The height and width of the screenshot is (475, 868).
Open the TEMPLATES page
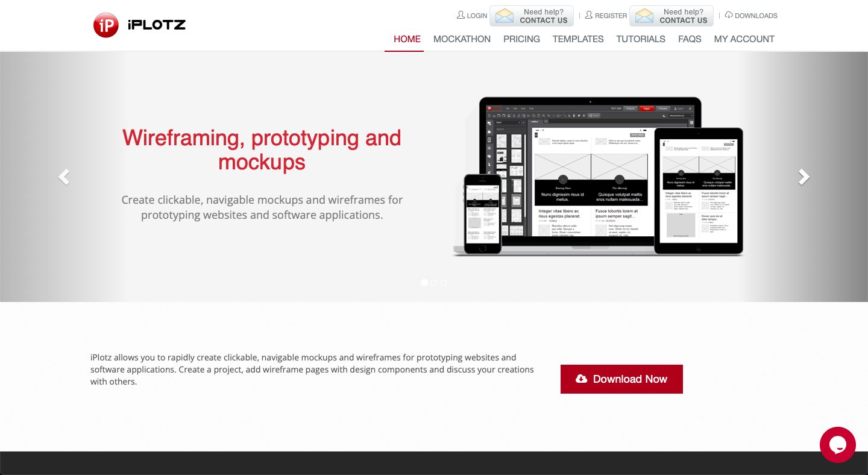pos(578,39)
